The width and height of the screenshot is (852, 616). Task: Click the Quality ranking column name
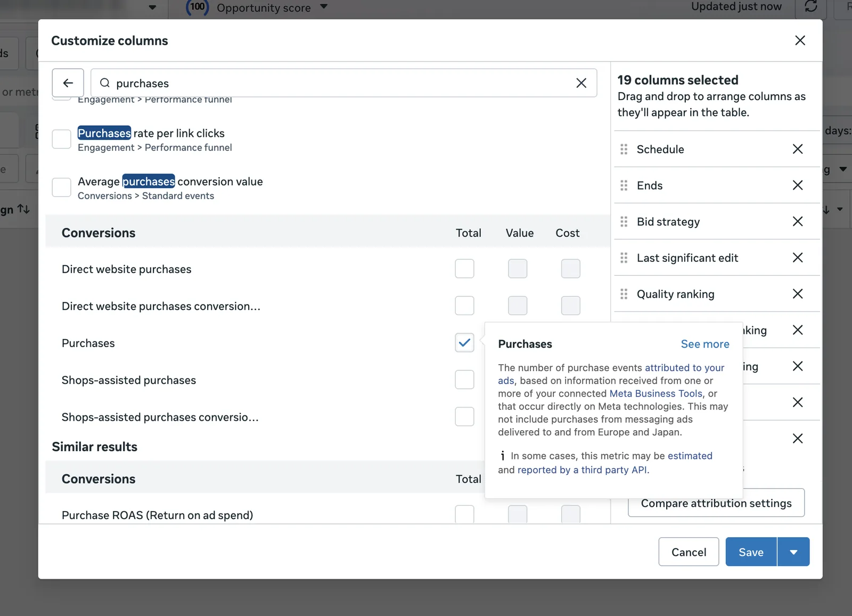(x=676, y=294)
